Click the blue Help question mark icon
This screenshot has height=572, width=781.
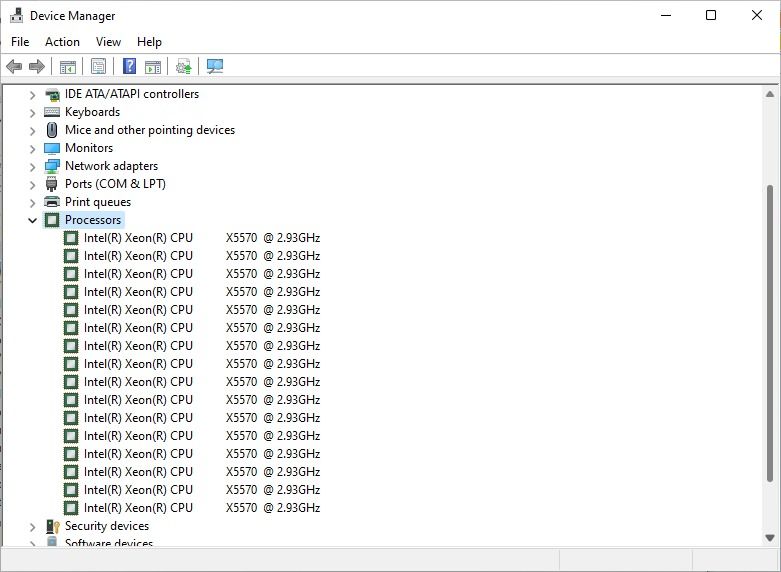pos(129,67)
